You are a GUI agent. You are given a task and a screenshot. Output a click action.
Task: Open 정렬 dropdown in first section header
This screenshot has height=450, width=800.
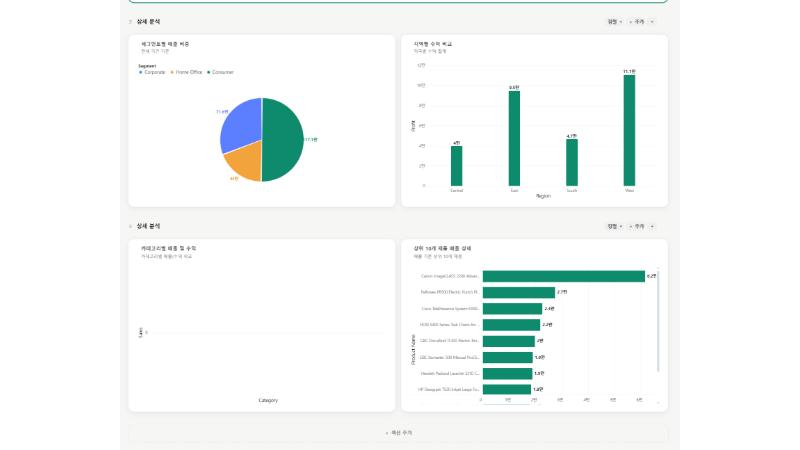point(615,22)
